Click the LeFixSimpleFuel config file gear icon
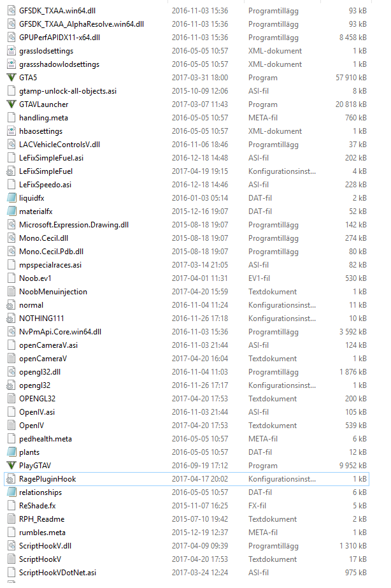 coord(11,171)
